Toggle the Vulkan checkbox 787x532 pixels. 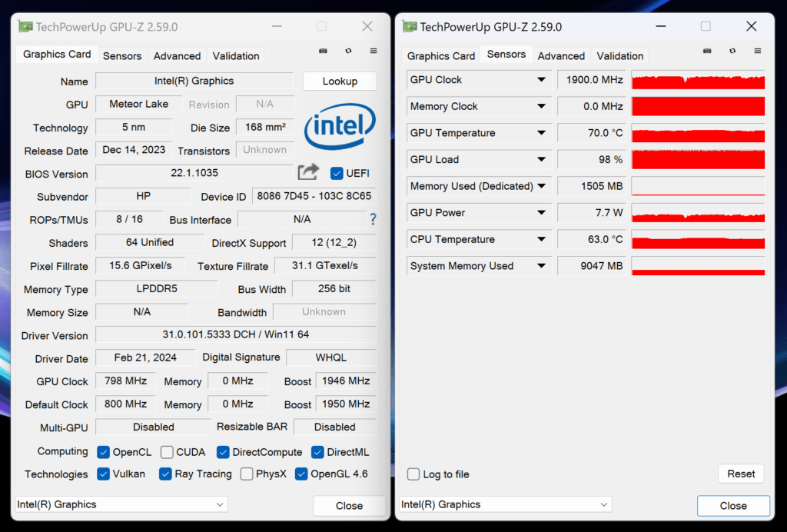click(x=104, y=474)
